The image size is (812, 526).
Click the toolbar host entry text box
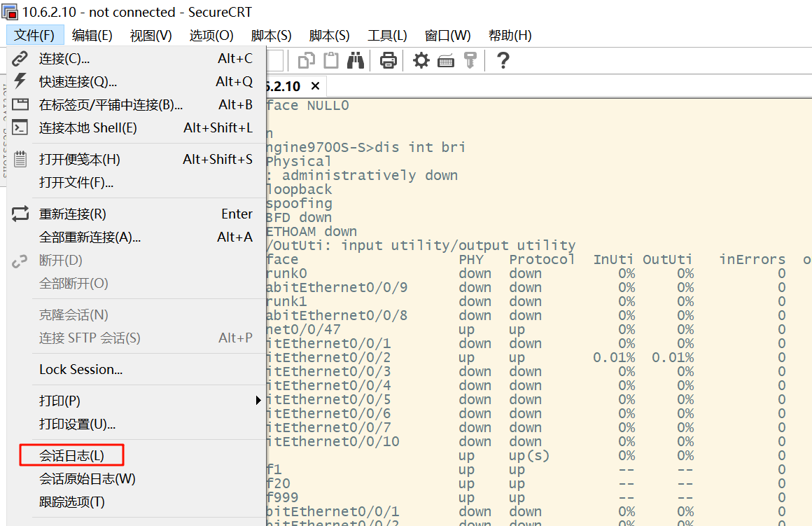[274, 61]
